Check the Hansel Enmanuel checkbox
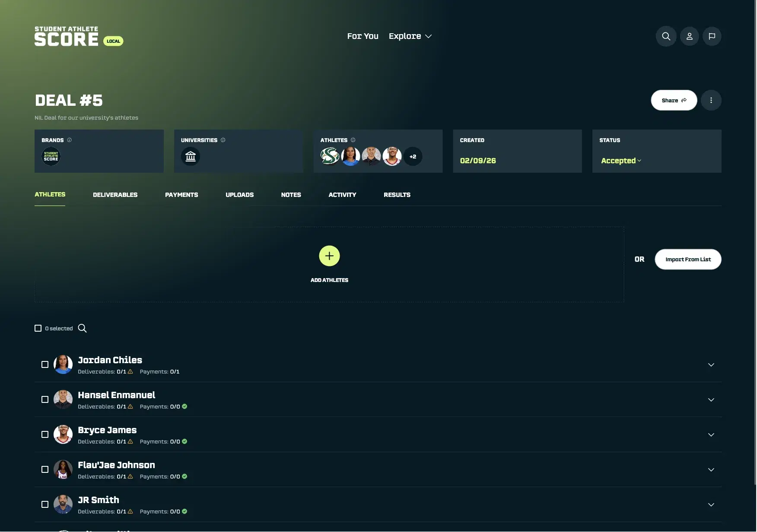This screenshot has height=532, width=757. [45, 399]
